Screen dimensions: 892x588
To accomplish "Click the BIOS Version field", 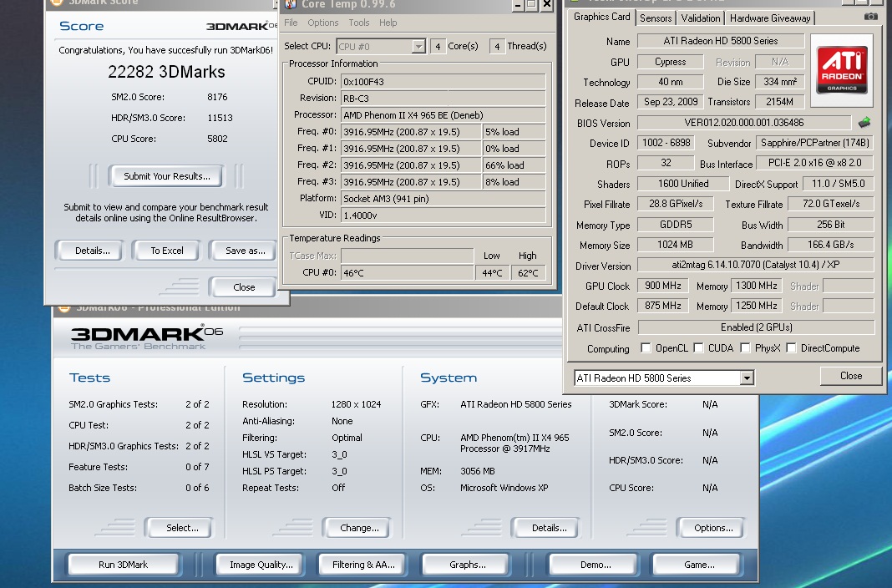I will click(x=744, y=123).
